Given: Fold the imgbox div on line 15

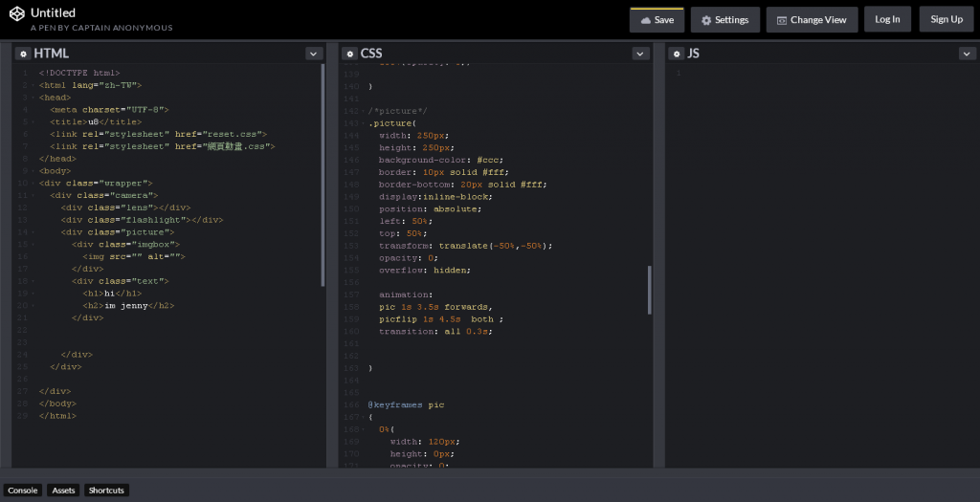Looking at the screenshot, I should coord(33,245).
